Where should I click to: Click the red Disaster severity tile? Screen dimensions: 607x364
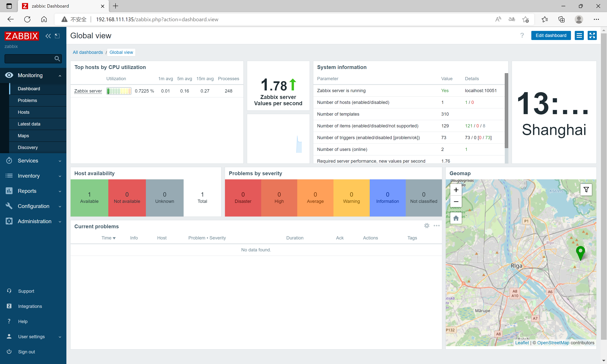pyautogui.click(x=243, y=198)
